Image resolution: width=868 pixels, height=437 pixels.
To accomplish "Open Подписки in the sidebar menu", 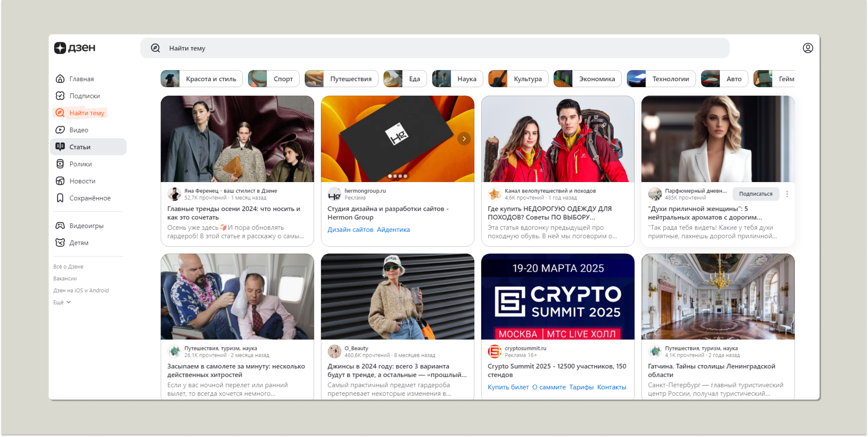I will (x=88, y=96).
